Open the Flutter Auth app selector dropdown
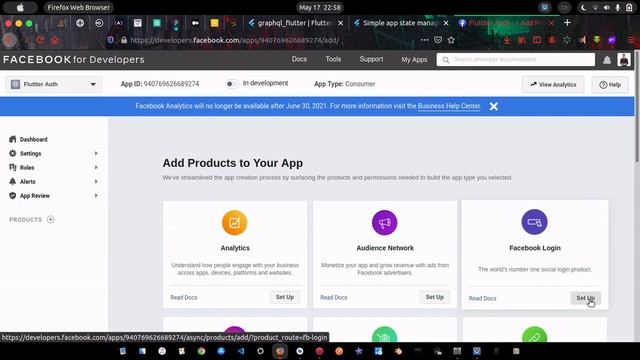The height and width of the screenshot is (360, 640). [54, 84]
